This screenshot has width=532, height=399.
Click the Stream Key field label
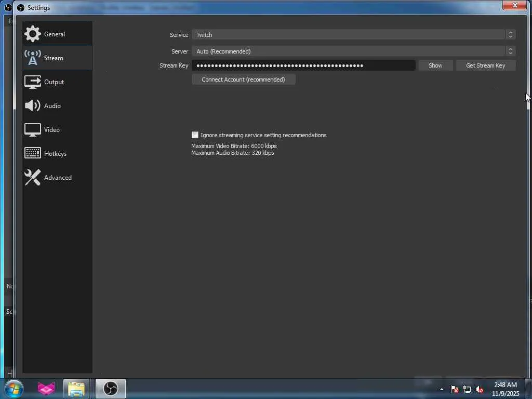174,65
